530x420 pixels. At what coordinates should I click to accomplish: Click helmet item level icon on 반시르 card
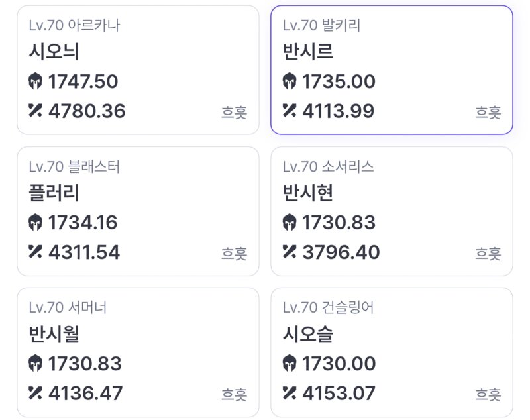[290, 81]
